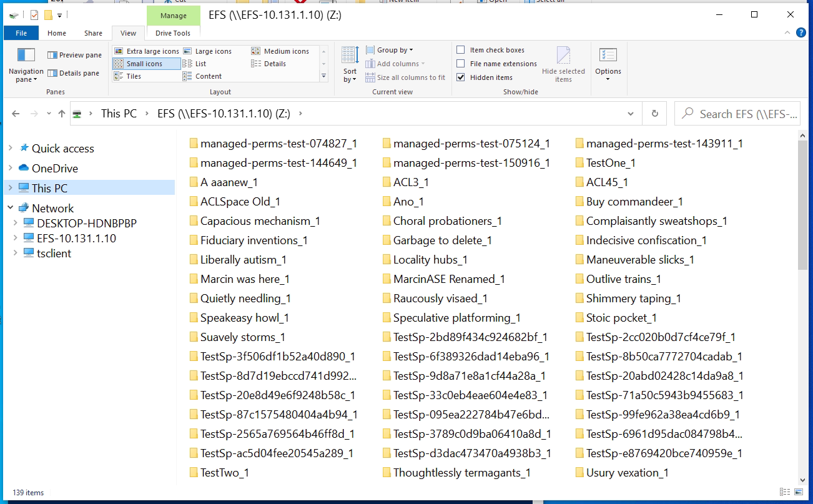Viewport: 813px width, 504px height.
Task: Select the Extra large icons layout
Action: coord(146,51)
